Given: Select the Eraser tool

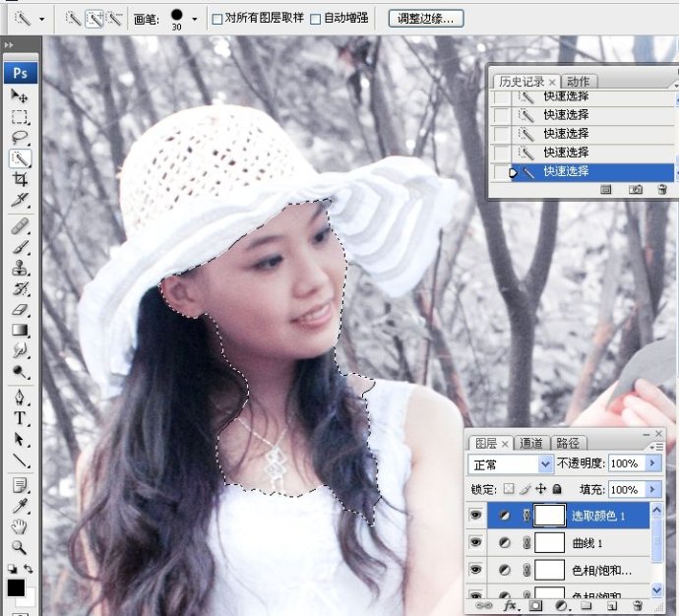Looking at the screenshot, I should pyautogui.click(x=19, y=310).
